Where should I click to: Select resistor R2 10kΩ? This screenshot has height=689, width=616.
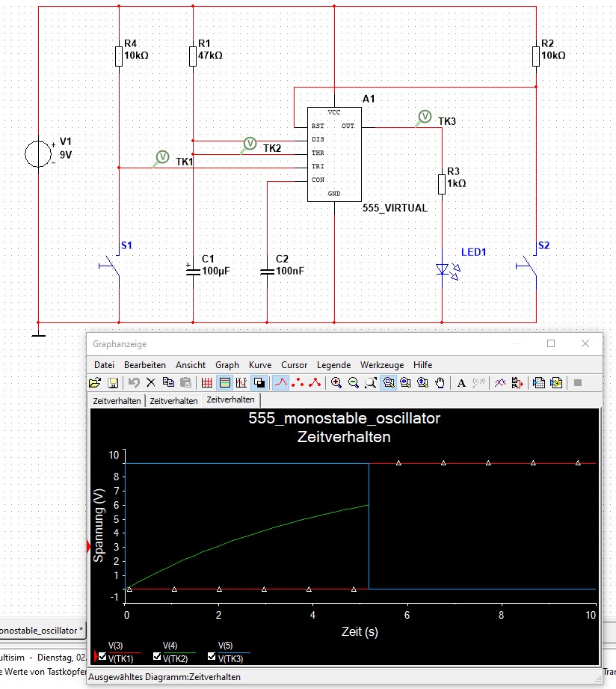coord(536,56)
